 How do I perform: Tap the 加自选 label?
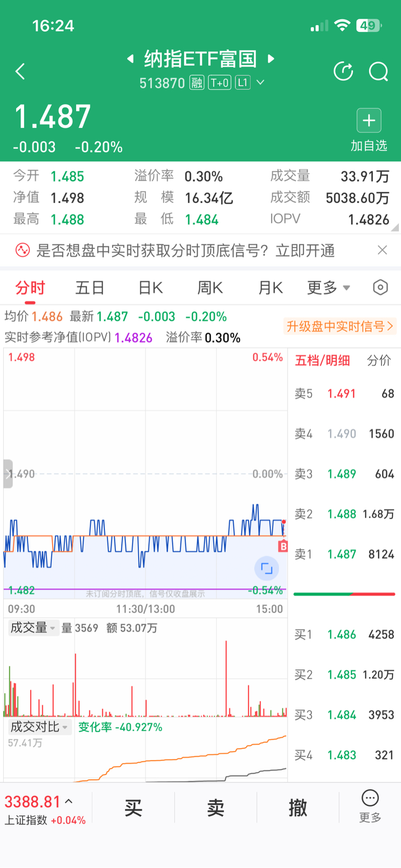point(369,146)
